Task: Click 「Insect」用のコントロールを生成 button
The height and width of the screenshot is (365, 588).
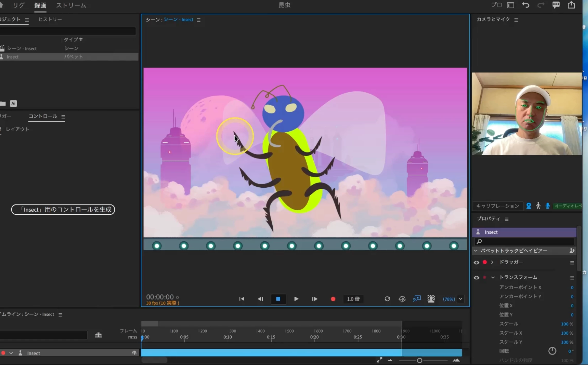Action: (63, 210)
